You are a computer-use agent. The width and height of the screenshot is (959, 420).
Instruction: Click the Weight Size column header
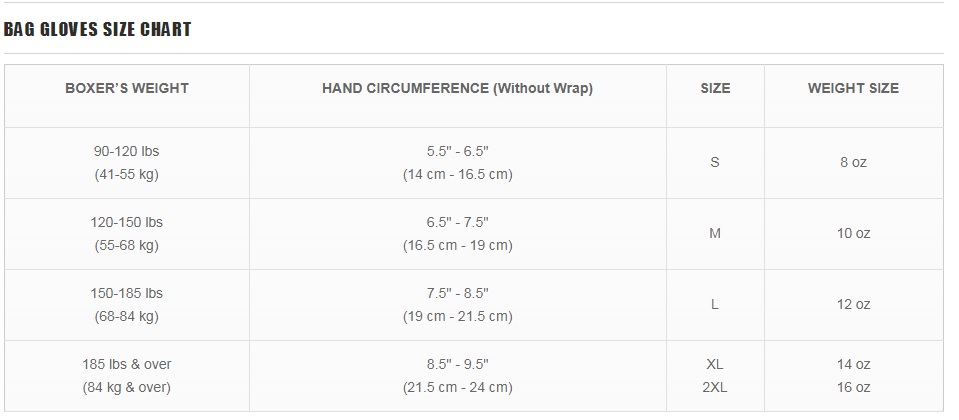853,88
